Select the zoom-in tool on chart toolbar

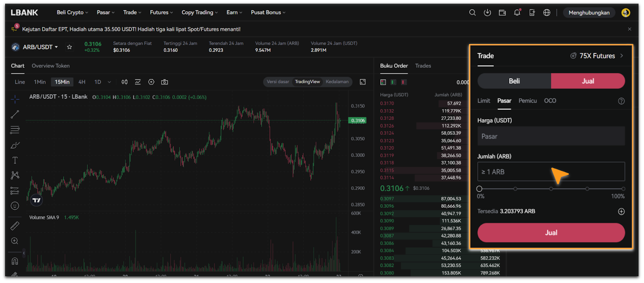click(15, 241)
